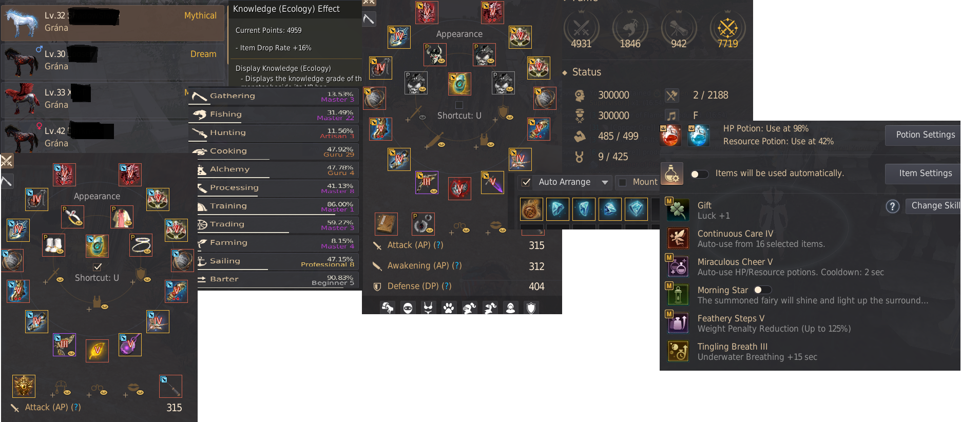980x422 pixels.
Task: Toggle automatic item usage switch
Action: 699,174
